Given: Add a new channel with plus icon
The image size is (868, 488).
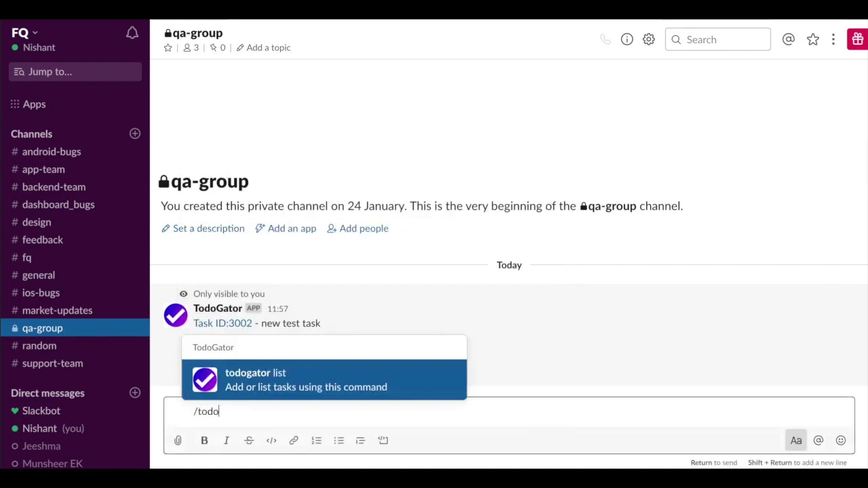Looking at the screenshot, I should click(135, 134).
